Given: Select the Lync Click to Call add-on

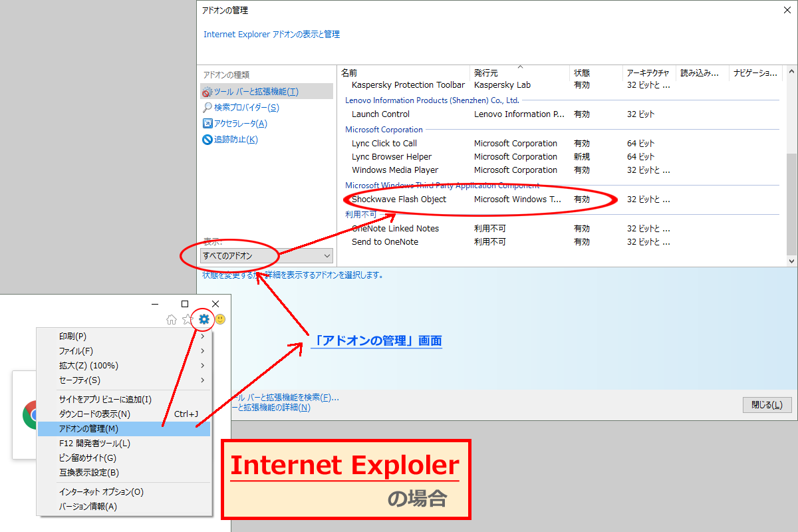Looking at the screenshot, I should pos(561,144).
